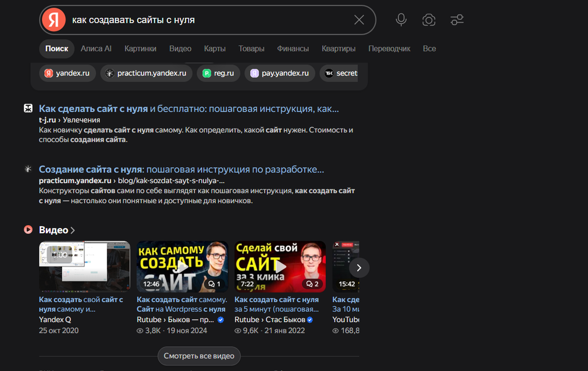Filter results by practicum.yandex.ru chip
Image resolution: width=588 pixels, height=371 pixels.
(146, 73)
